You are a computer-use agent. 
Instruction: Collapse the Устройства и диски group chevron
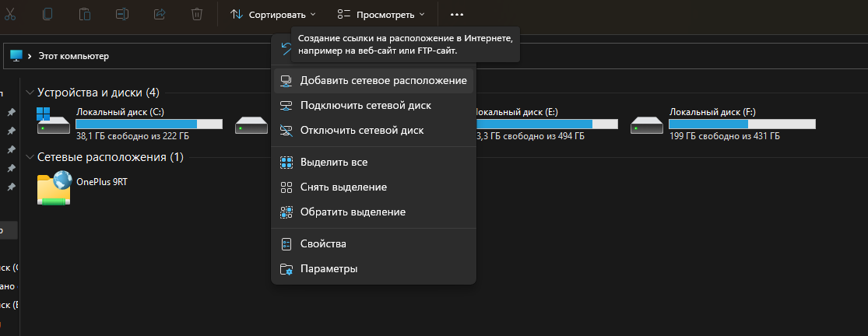30,93
